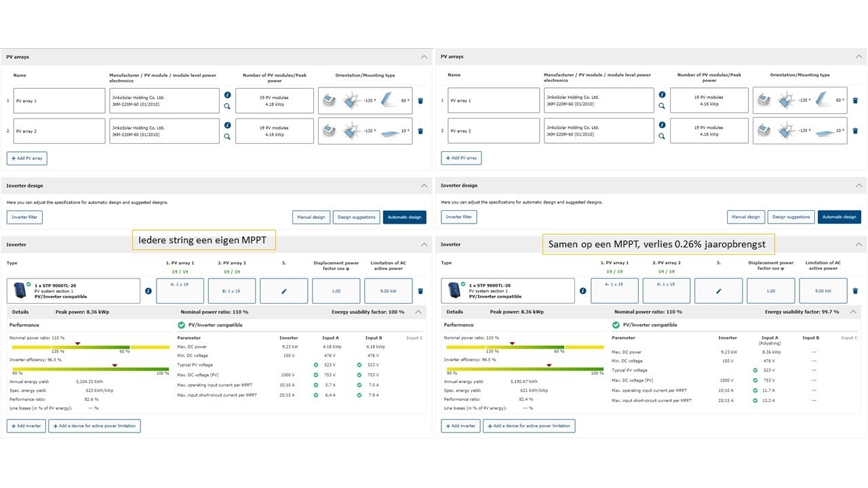Collapse the Inverter section in right screenshot

(x=859, y=244)
